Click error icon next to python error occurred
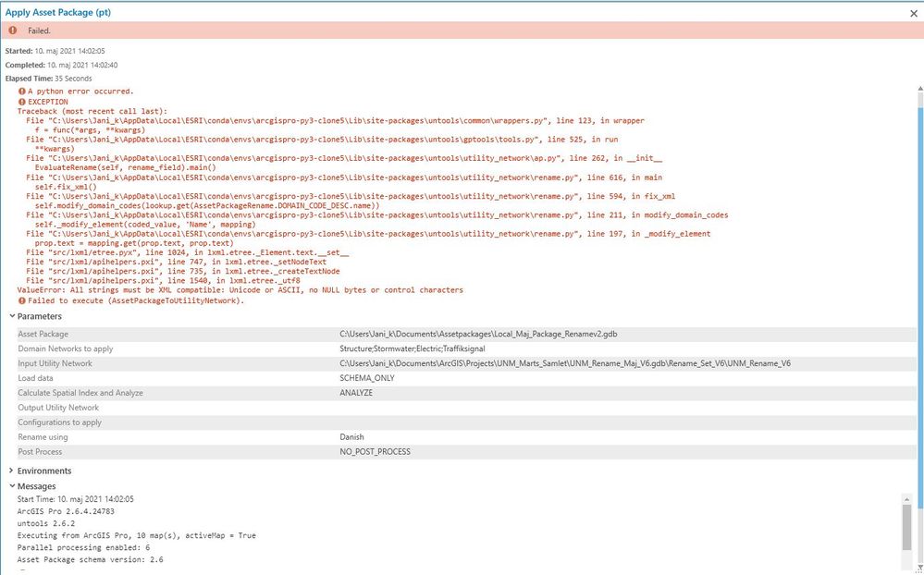924x575 pixels. coord(22,92)
